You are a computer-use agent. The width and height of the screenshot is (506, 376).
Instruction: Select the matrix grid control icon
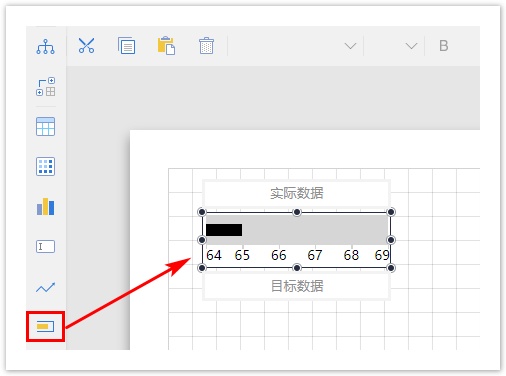tap(45, 166)
